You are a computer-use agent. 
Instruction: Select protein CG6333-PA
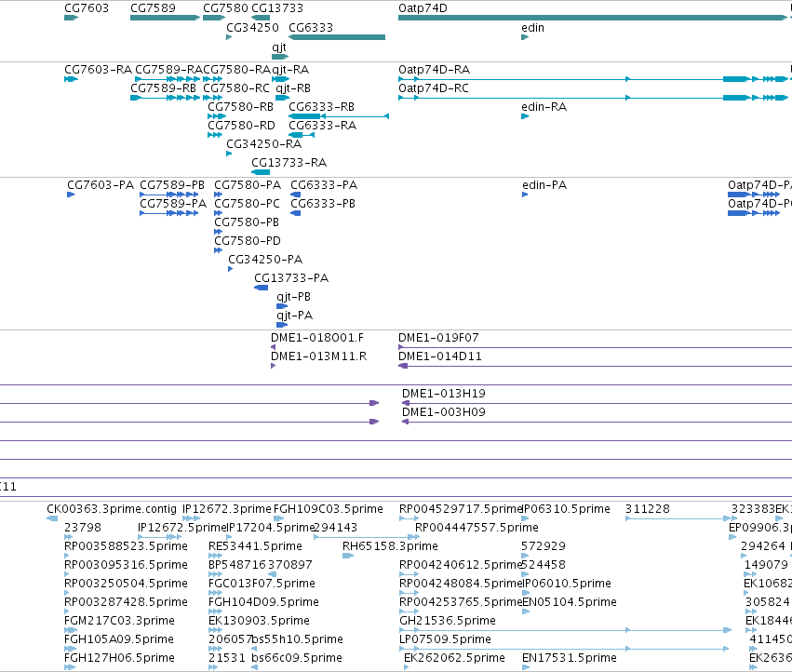click(x=324, y=185)
